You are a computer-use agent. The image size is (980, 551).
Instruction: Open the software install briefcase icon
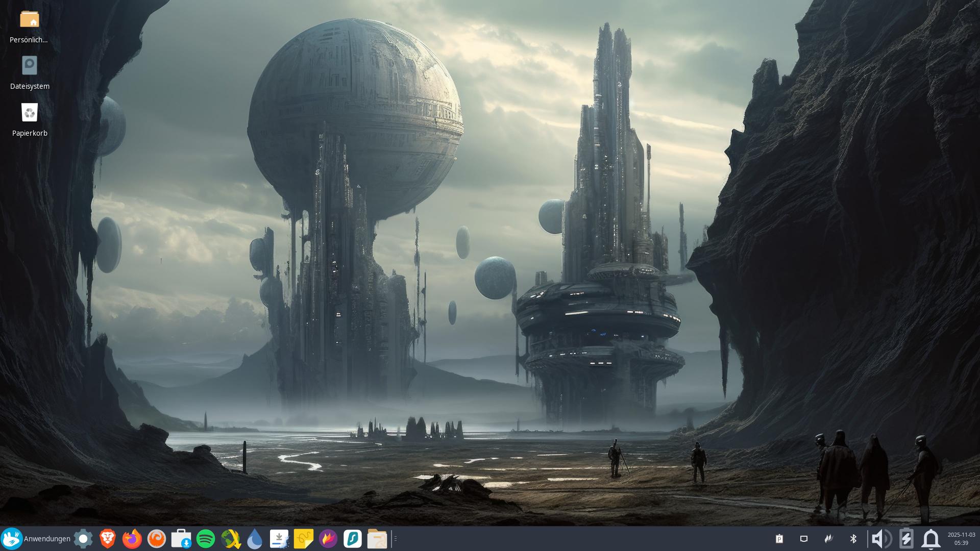click(181, 539)
